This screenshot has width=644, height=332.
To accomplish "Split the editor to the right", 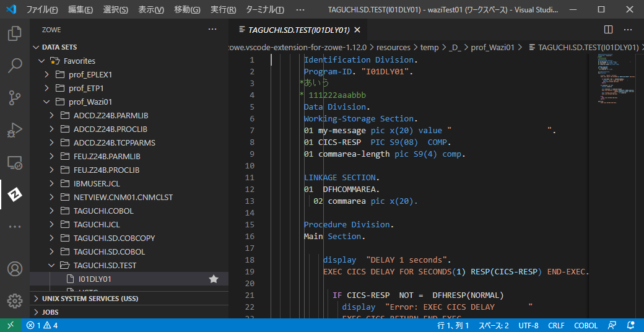I will [x=609, y=30].
